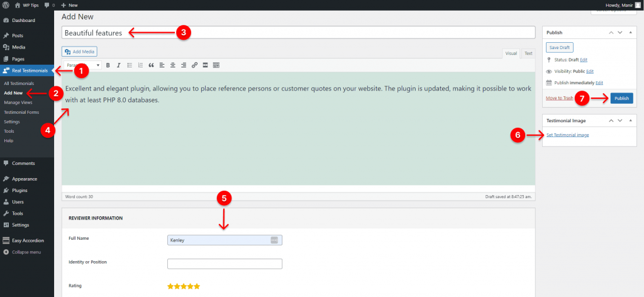644x297 pixels.
Task: Click the Add Media button
Action: [x=80, y=52]
